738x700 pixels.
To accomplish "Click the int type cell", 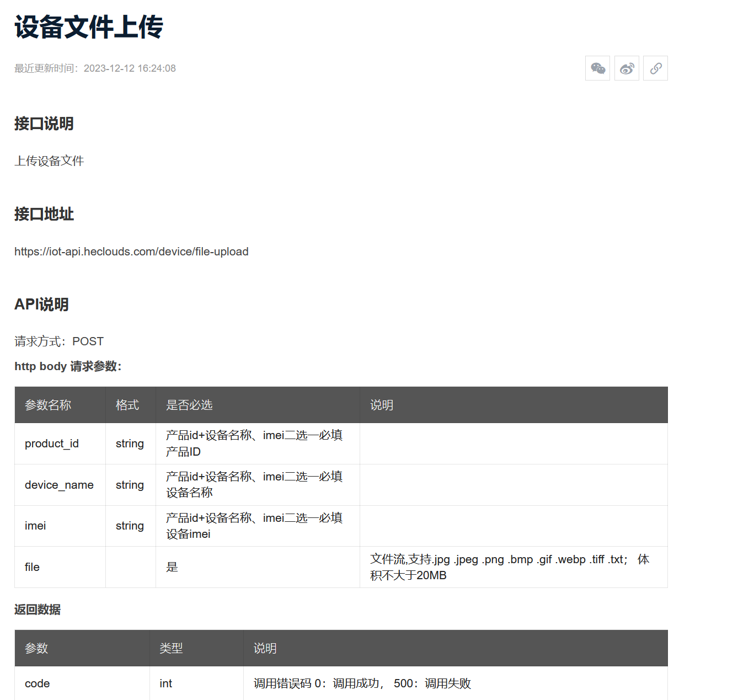I will (197, 683).
